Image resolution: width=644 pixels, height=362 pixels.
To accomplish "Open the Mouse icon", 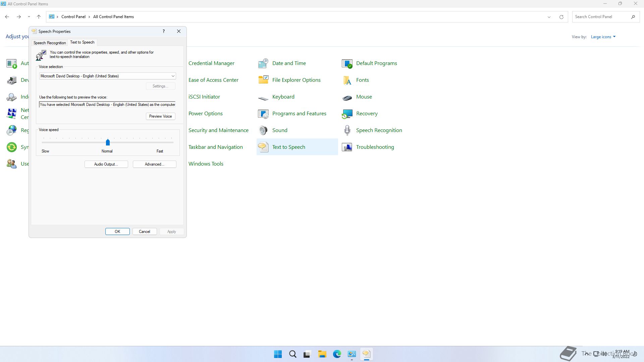I will click(347, 97).
